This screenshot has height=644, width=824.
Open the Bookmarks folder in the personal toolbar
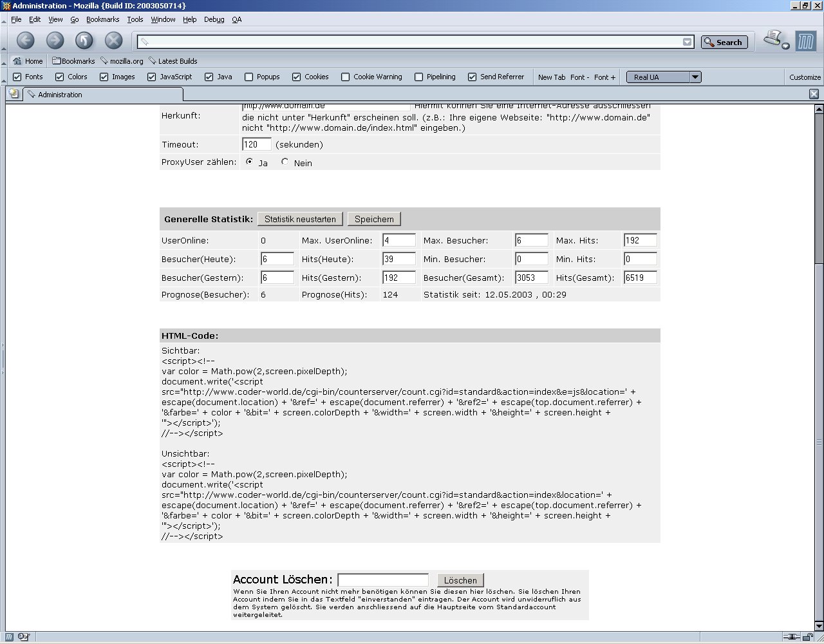73,61
